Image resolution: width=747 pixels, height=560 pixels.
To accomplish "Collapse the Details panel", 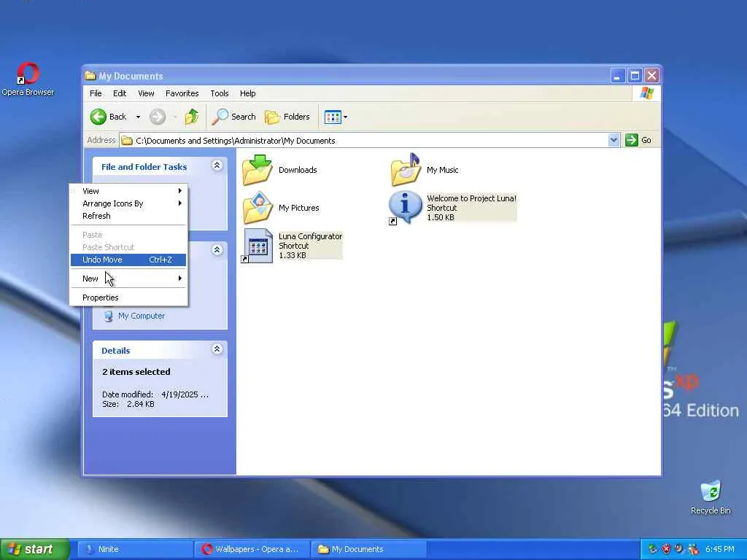I will pyautogui.click(x=217, y=349).
